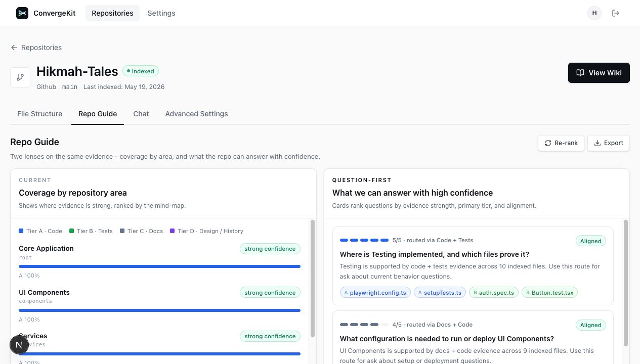Click the UI Components strong confidence badge

tap(270, 293)
